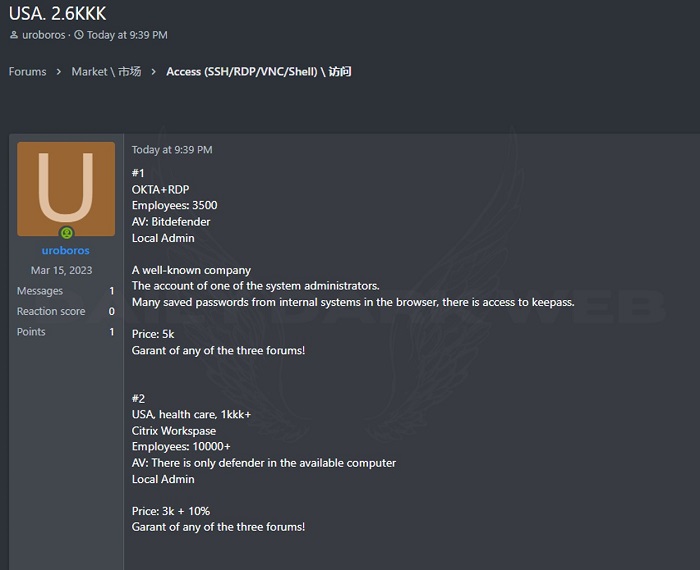Click the user icon beside thread author
The height and width of the screenshot is (570, 700).
(14, 35)
